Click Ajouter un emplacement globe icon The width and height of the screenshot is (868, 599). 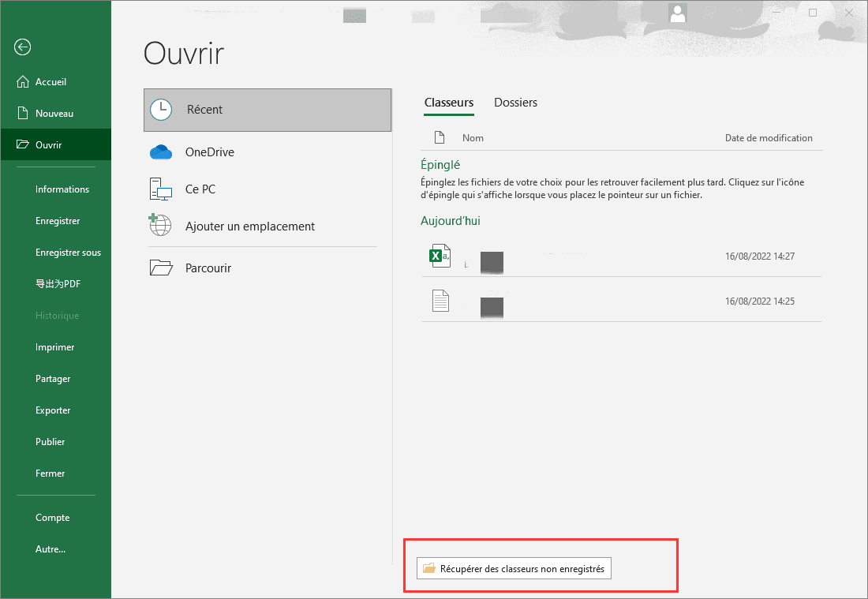(161, 226)
